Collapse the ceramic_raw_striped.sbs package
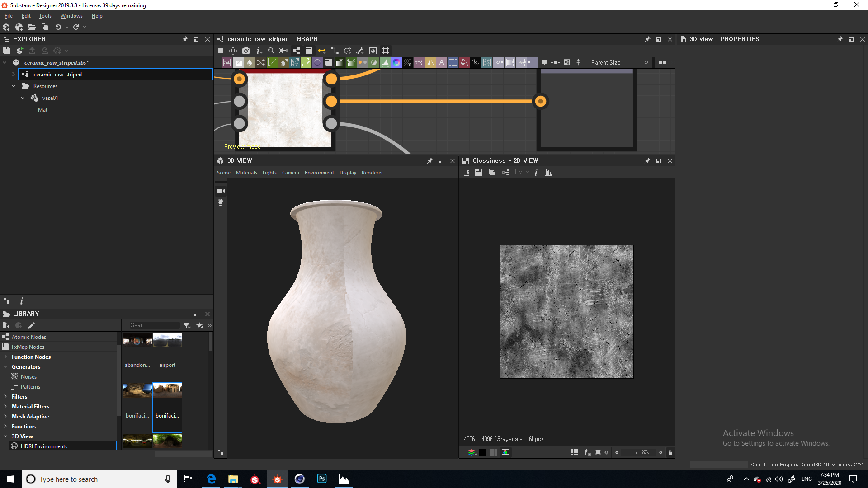 tap(5, 62)
